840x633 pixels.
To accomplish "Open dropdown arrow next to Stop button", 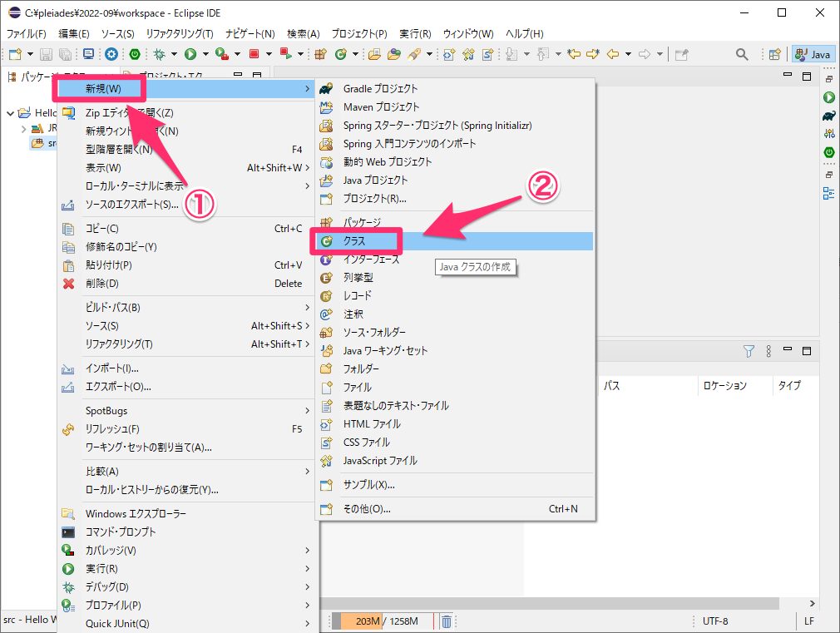I will click(269, 54).
